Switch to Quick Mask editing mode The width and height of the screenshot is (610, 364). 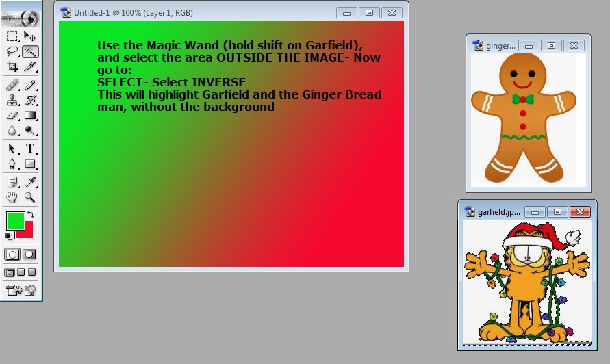pos(29,255)
